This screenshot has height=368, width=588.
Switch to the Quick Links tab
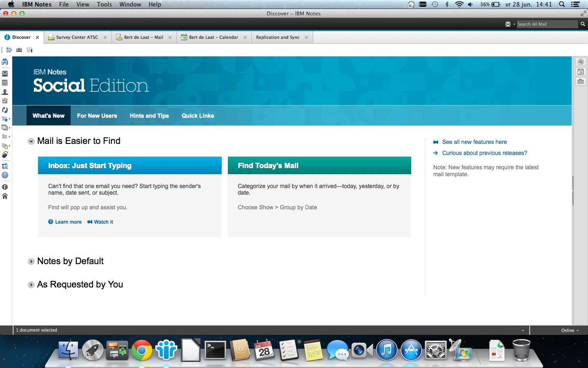point(198,116)
